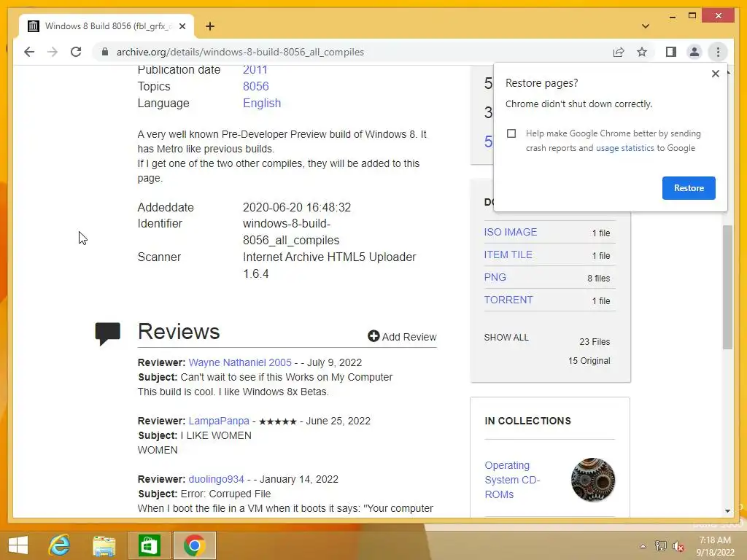Screen dimensions: 747x560
Task: Open reviewer Wayne Nathaniel 2005 profile
Action: click(239, 362)
